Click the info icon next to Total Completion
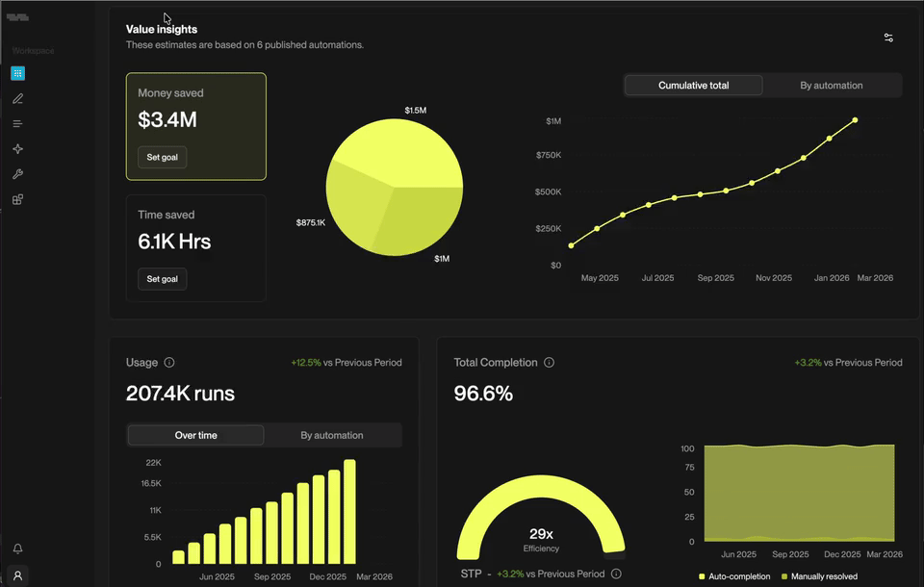 (549, 362)
